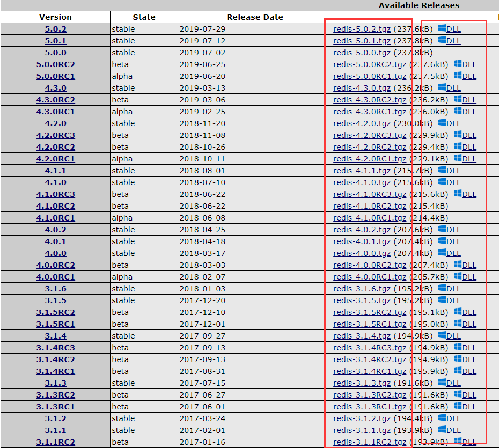Viewport: 499px width, 448px height.
Task: Open DLL link for redis-3.1.4RC3
Action: coord(469,348)
